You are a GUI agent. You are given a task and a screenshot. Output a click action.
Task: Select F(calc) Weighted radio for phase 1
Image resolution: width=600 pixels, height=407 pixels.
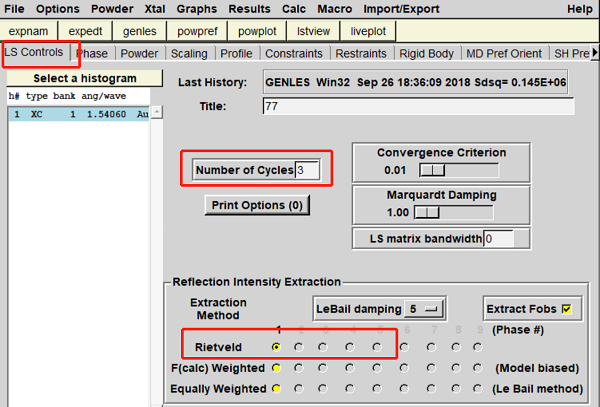coord(277,368)
